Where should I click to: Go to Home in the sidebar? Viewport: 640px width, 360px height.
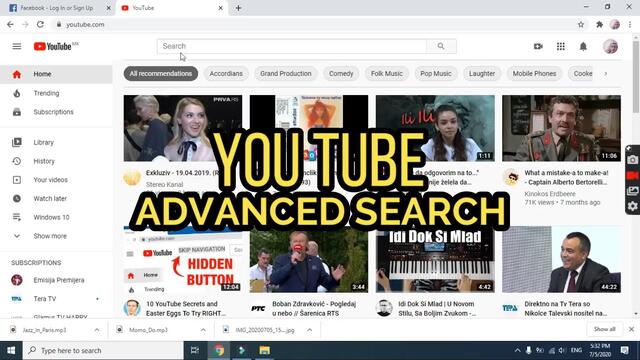tap(56, 74)
